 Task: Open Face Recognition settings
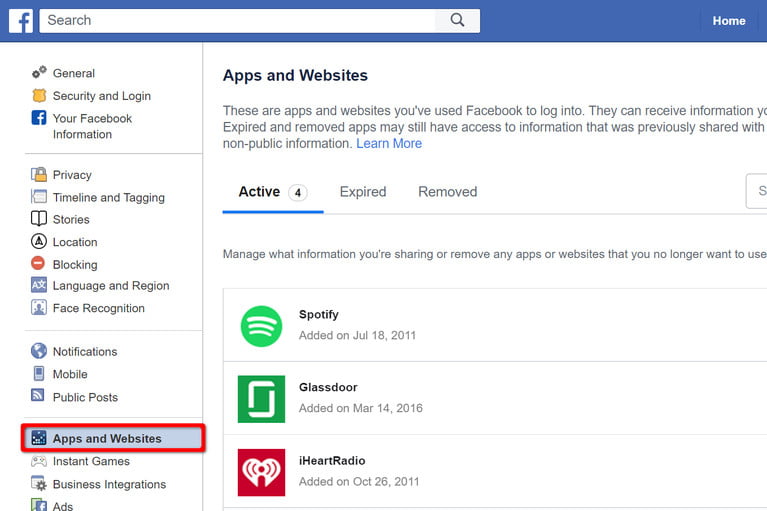click(98, 308)
